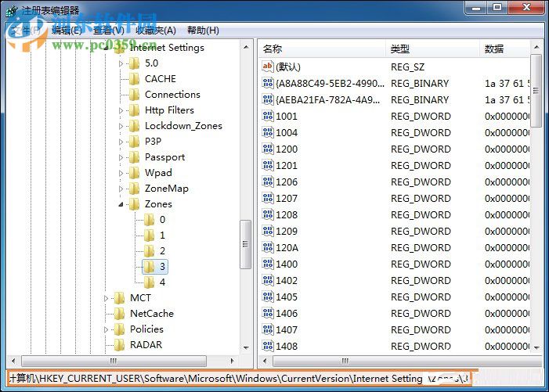Click the binary icon of value 120A

268,247
